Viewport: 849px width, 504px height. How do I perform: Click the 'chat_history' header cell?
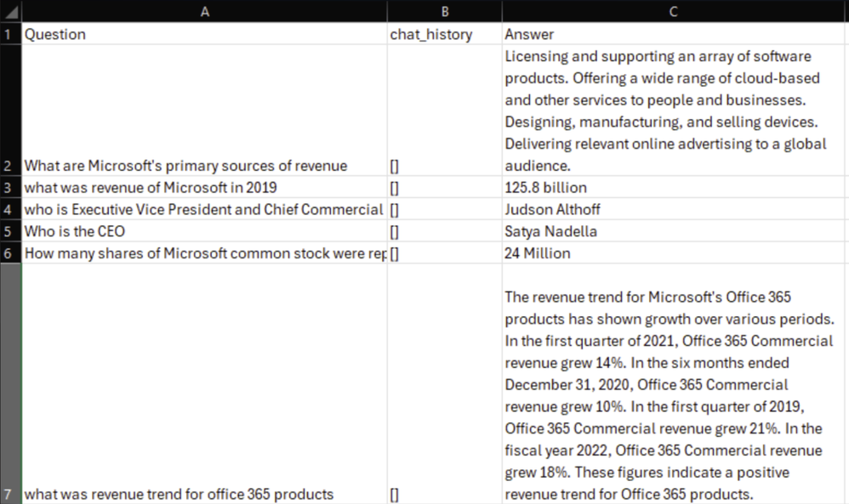[x=445, y=34]
